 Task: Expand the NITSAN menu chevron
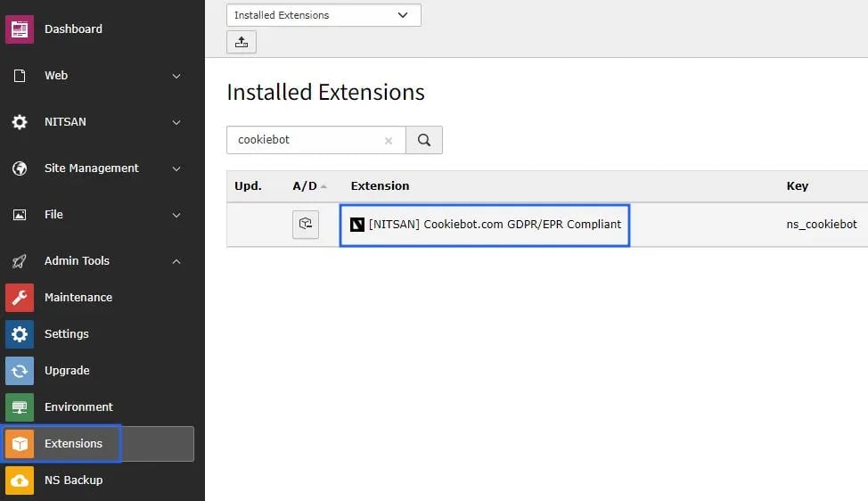pyautogui.click(x=176, y=122)
